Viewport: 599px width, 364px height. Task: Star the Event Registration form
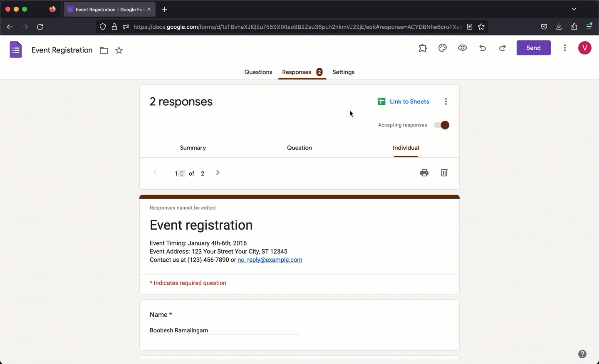119,50
